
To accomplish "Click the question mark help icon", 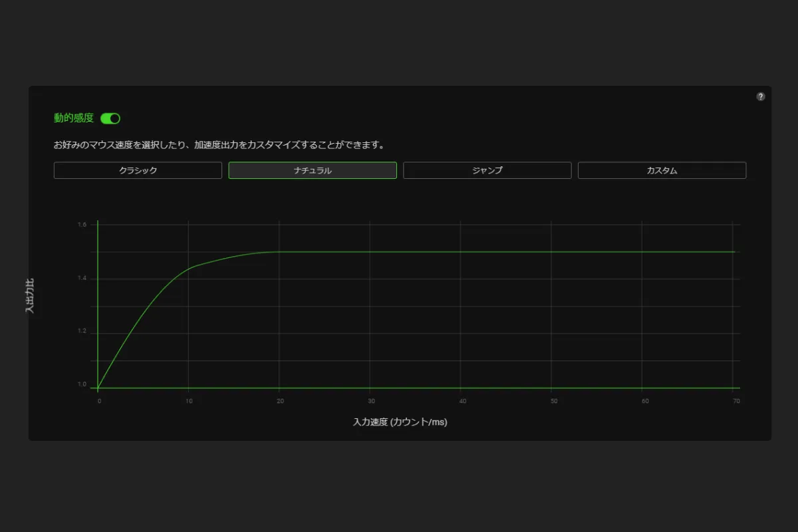I will 761,96.
